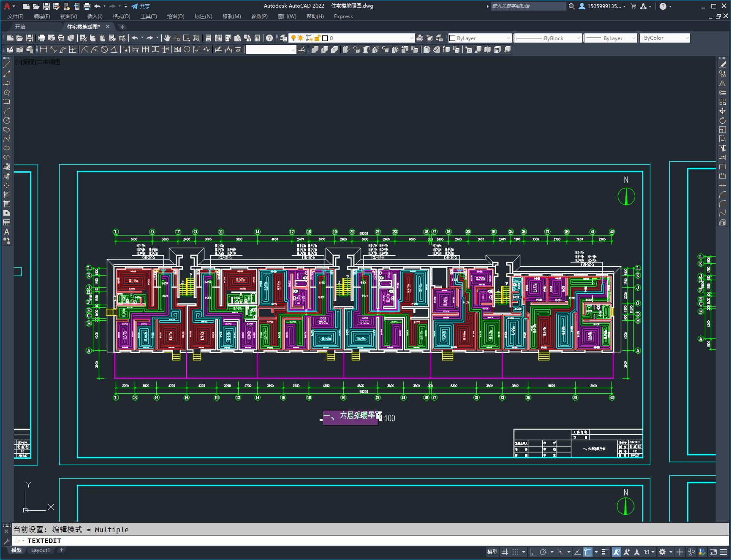The height and width of the screenshot is (560, 731).
Task: Select the Mirror tool on the right toolbar
Action: 723,83
